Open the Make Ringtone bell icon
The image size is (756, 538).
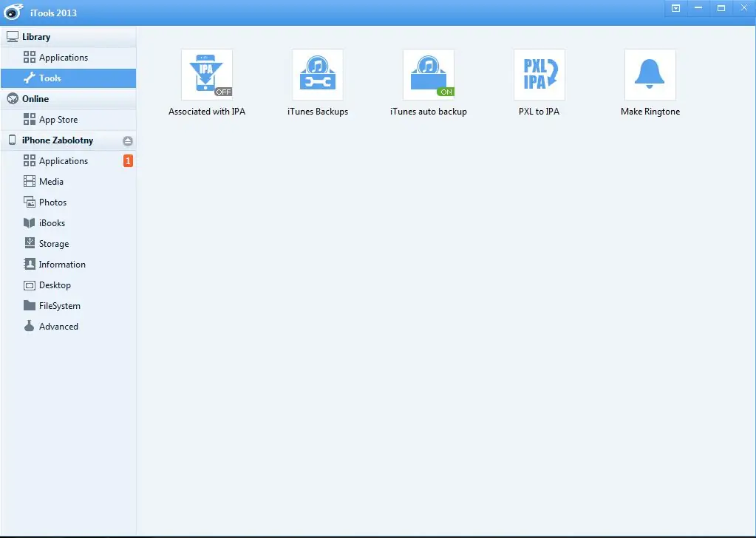tap(650, 74)
